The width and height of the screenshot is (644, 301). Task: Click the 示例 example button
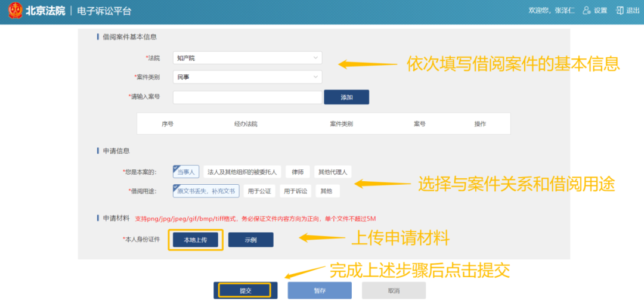click(250, 240)
